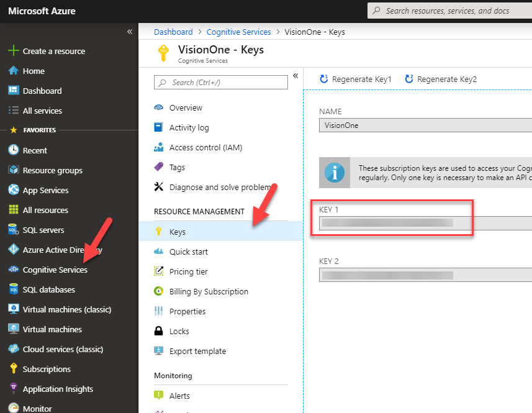Image resolution: width=532 pixels, height=413 pixels.
Task: Collapse the main left sidebar chevron
Action: click(130, 32)
